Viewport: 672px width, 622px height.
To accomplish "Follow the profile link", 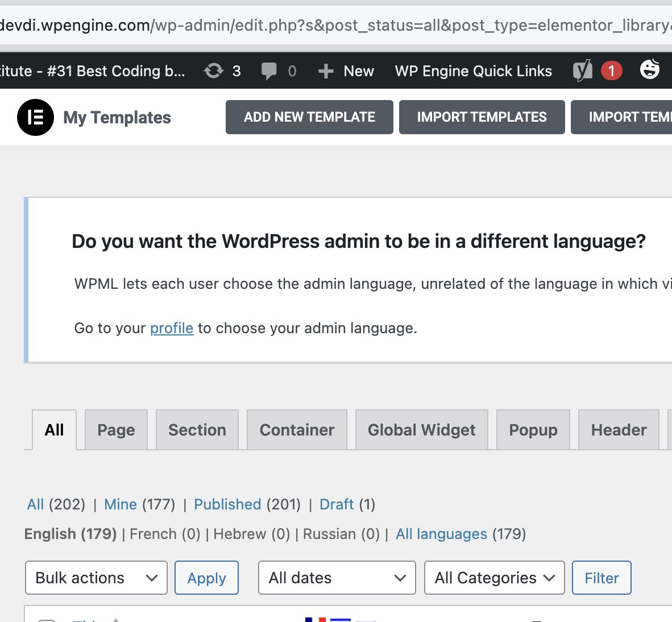I will click(x=172, y=328).
